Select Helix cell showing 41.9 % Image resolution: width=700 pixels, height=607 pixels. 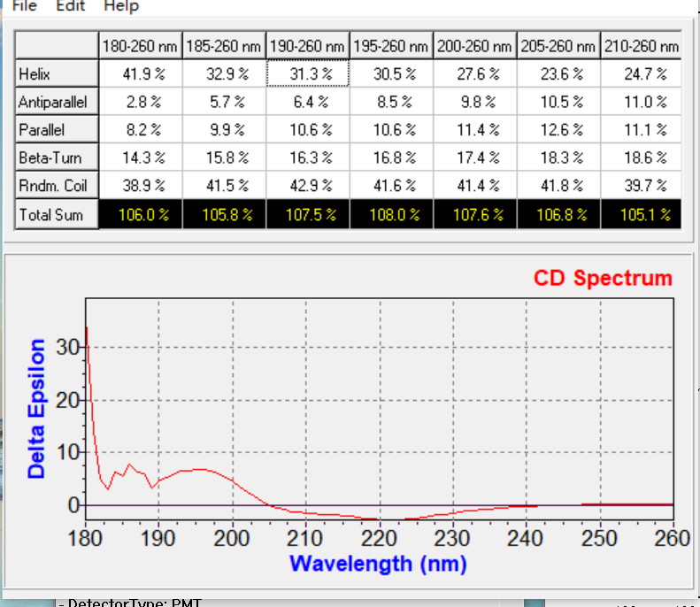tap(140, 73)
